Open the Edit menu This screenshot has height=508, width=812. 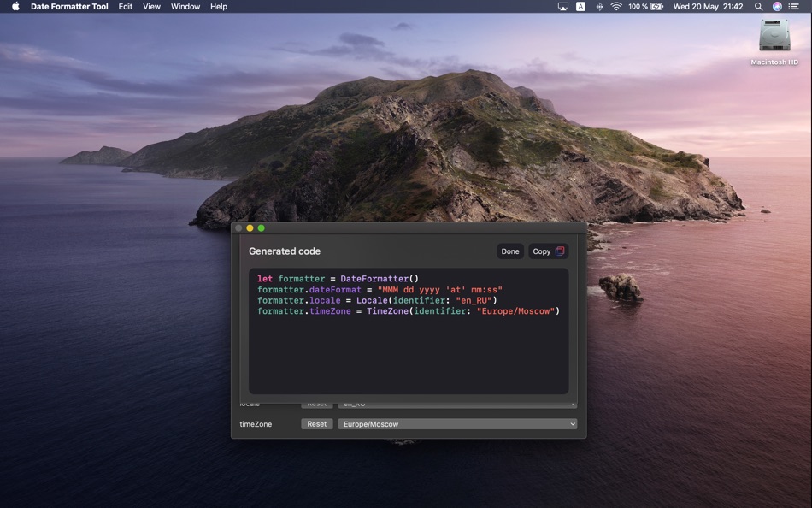pyautogui.click(x=125, y=6)
